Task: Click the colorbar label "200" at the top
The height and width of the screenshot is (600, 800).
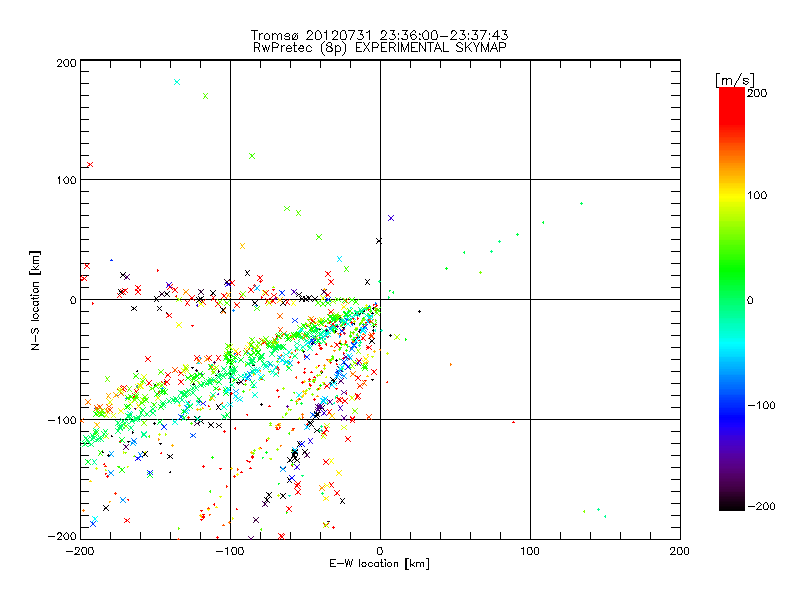Action: point(757,93)
